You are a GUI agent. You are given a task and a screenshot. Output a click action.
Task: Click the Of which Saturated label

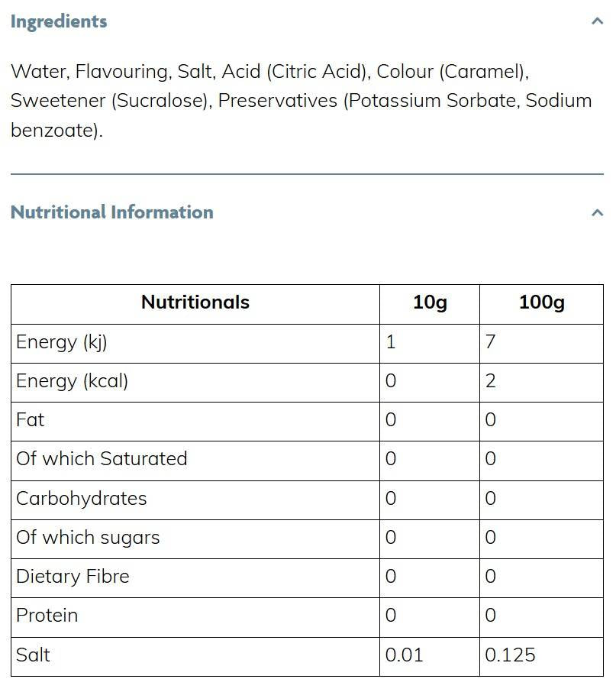[x=102, y=459]
